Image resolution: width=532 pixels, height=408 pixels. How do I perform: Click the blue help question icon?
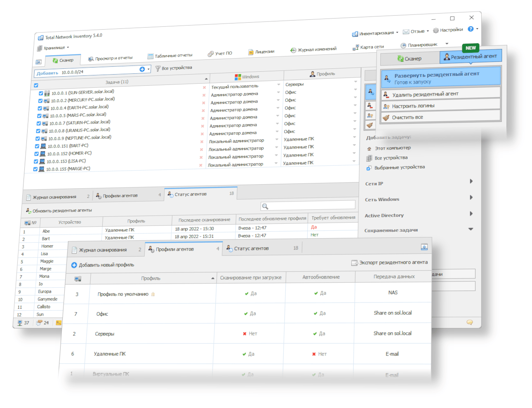471,29
